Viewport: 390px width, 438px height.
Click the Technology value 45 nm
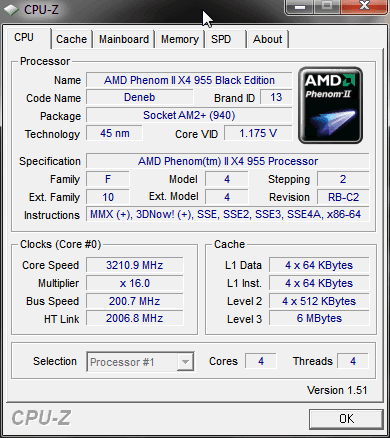coord(115,133)
